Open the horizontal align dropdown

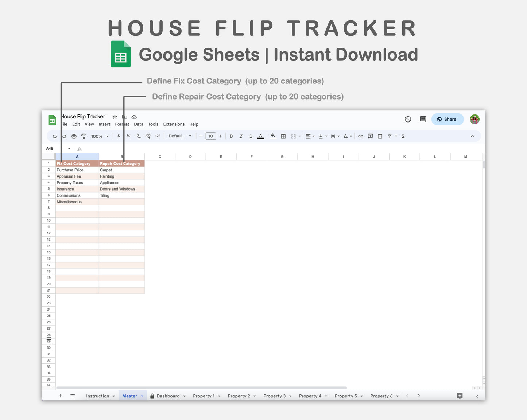click(310, 136)
